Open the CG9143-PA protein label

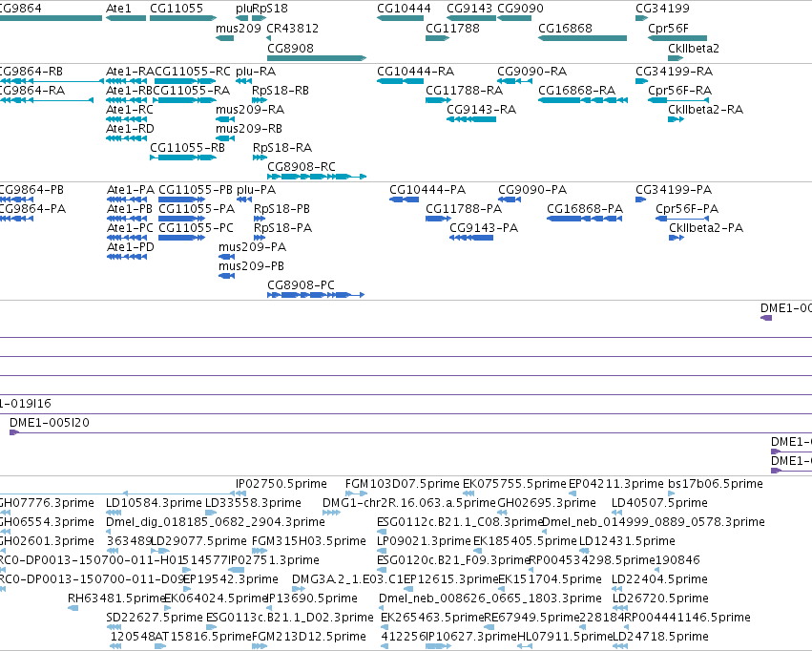coord(484,228)
